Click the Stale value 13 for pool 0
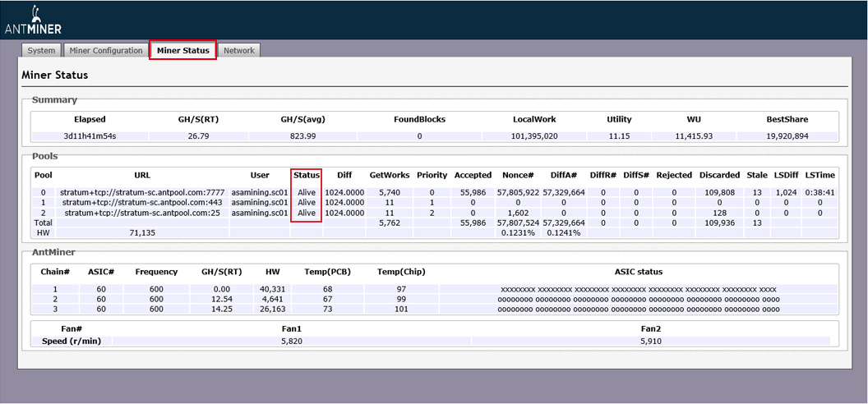 [757, 192]
